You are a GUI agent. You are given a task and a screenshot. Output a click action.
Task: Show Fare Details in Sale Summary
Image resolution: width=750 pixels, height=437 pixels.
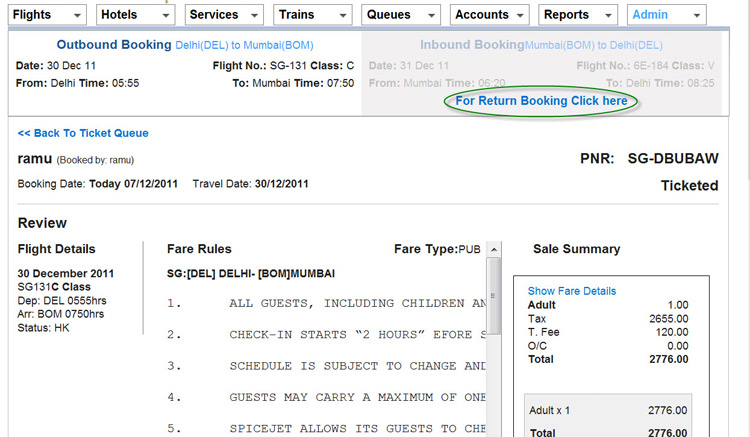click(572, 291)
